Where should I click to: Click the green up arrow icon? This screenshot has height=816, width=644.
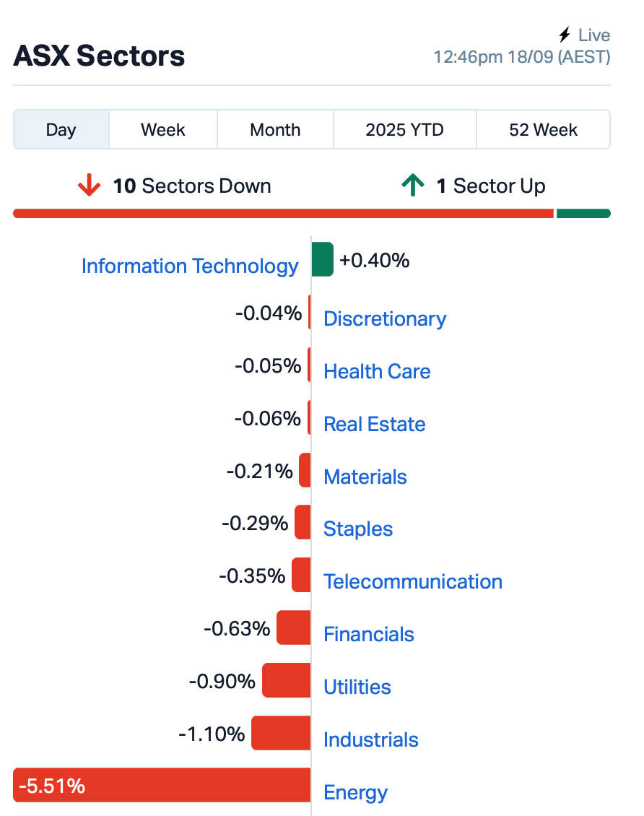point(413,186)
